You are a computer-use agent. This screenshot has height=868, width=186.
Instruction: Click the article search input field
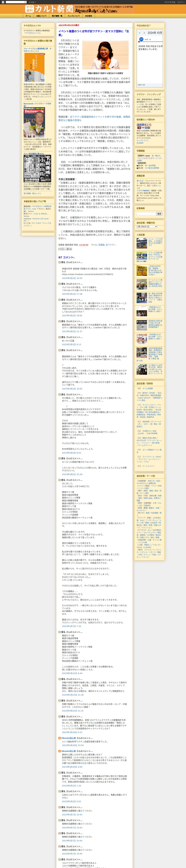click(146, 214)
